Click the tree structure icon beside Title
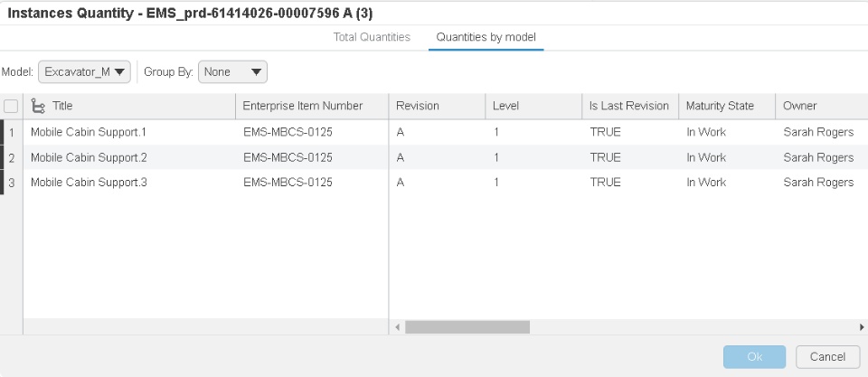Image resolution: width=868 pixels, height=377 pixels. (x=38, y=106)
